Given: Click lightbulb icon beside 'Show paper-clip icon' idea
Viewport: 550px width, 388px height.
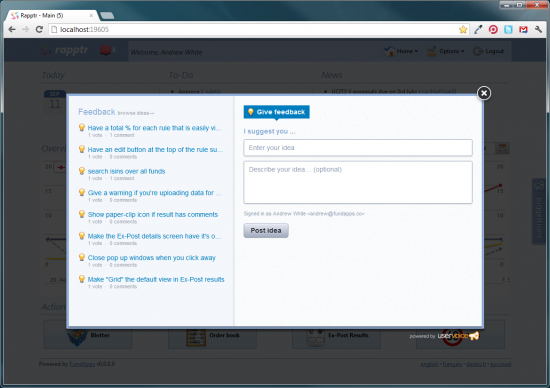Looking at the screenshot, I should tap(82, 214).
